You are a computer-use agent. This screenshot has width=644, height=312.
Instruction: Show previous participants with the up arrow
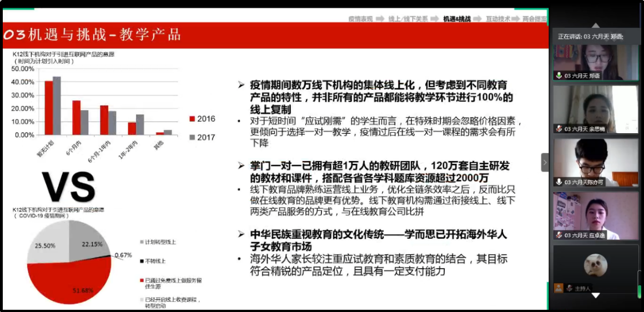click(595, 26)
